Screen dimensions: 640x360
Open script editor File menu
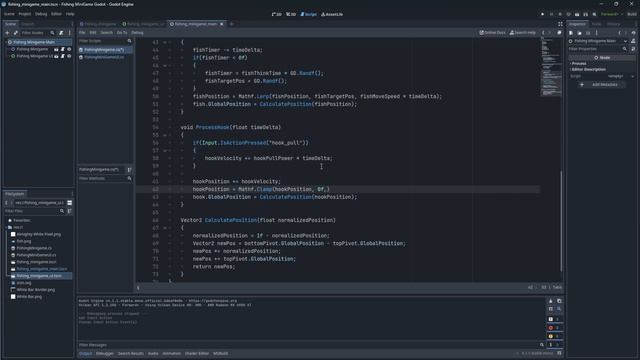click(x=82, y=33)
